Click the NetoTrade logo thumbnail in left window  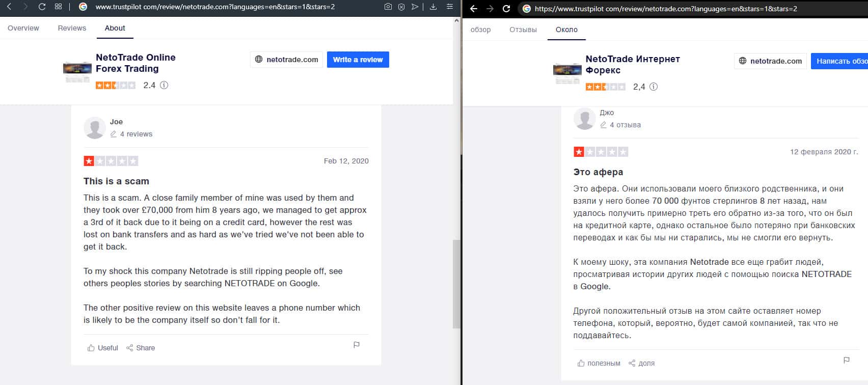tap(77, 71)
